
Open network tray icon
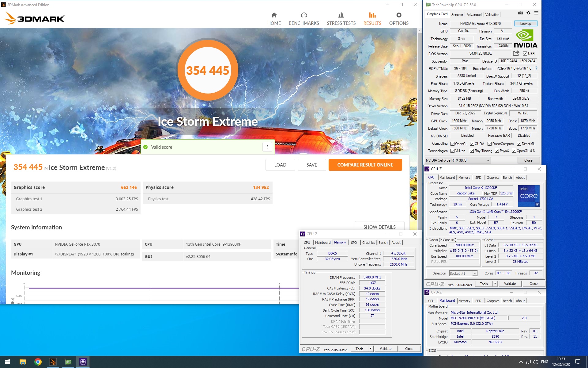pos(528,362)
